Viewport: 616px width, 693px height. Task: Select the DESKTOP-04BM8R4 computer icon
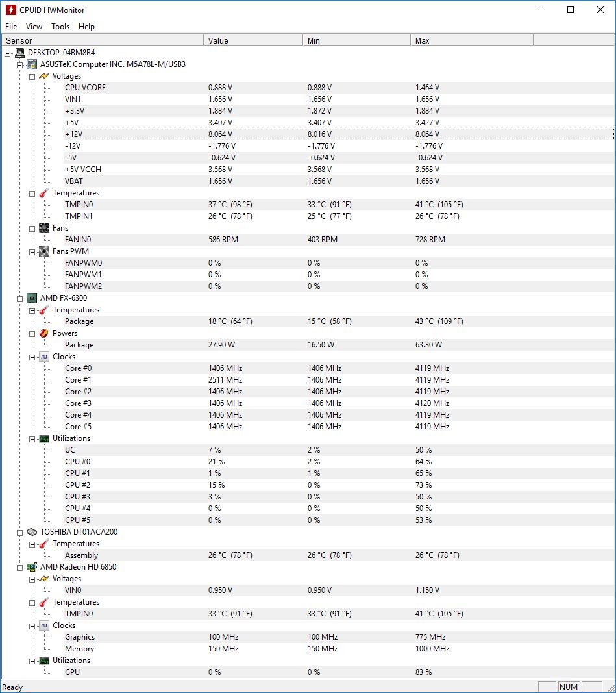(x=19, y=52)
